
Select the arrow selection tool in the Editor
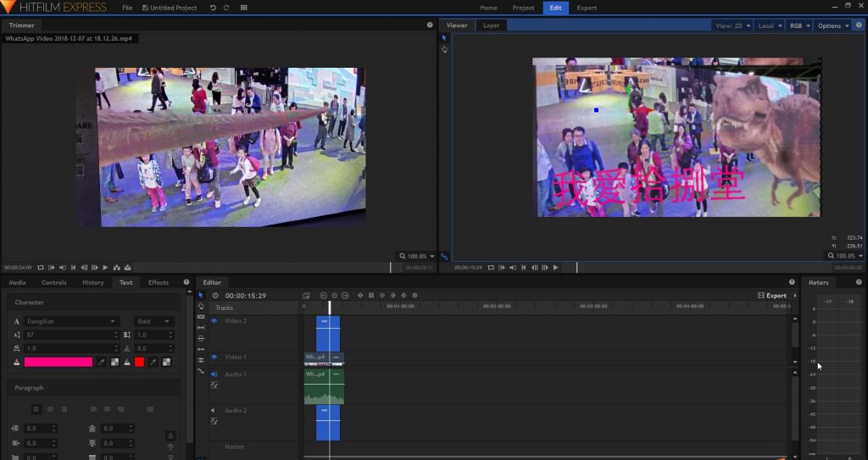[201, 295]
